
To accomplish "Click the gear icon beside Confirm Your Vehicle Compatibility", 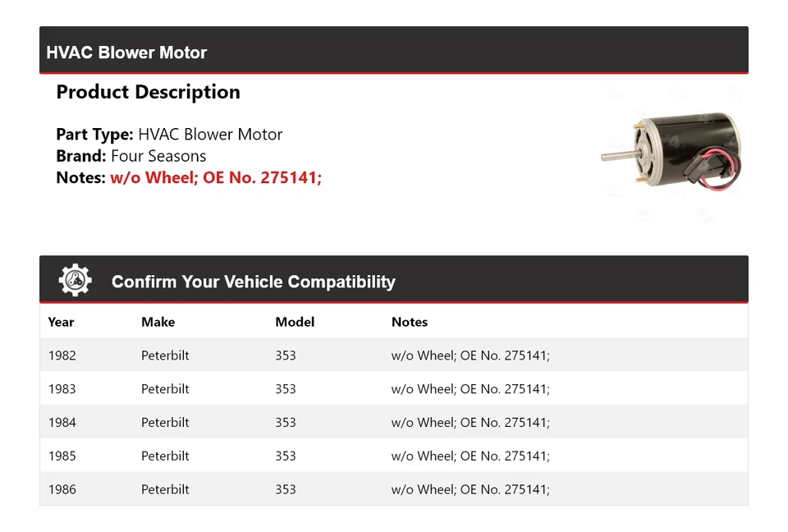I will pyautogui.click(x=75, y=280).
